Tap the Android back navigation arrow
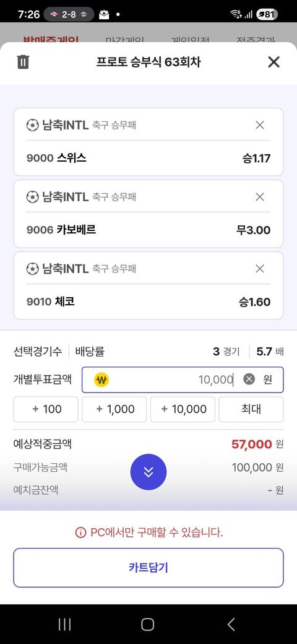297x644 pixels. (231, 624)
